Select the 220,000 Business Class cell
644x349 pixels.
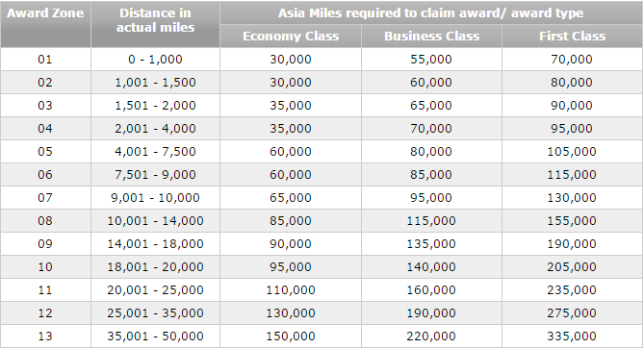tap(431, 337)
